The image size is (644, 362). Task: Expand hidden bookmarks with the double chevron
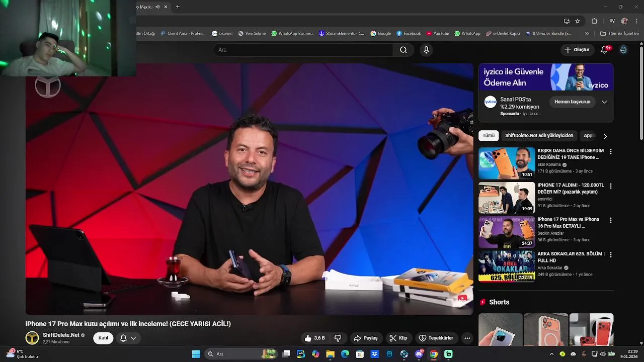[587, 34]
